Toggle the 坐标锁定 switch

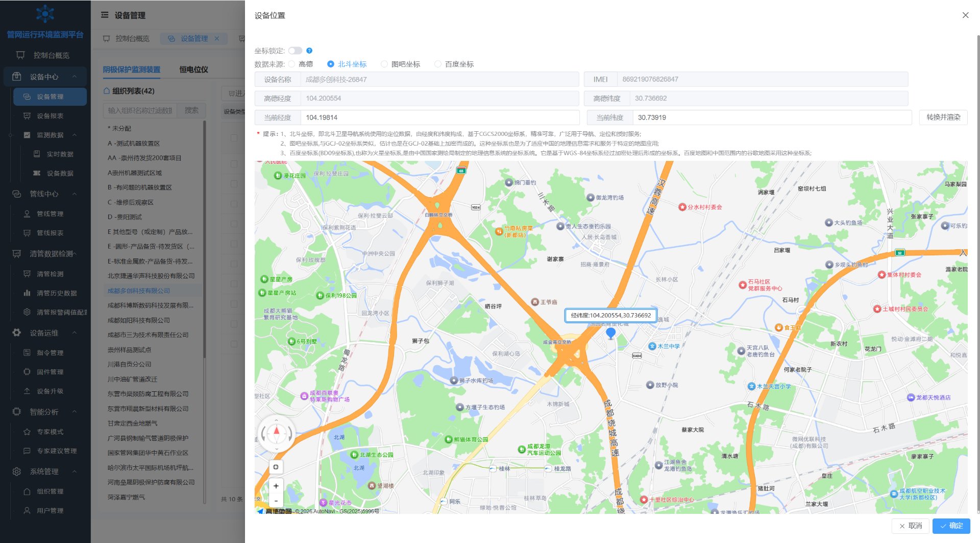[x=295, y=51]
